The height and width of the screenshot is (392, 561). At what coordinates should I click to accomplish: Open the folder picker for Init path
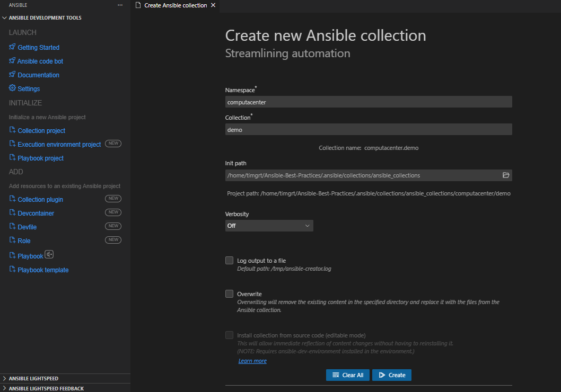(x=506, y=175)
